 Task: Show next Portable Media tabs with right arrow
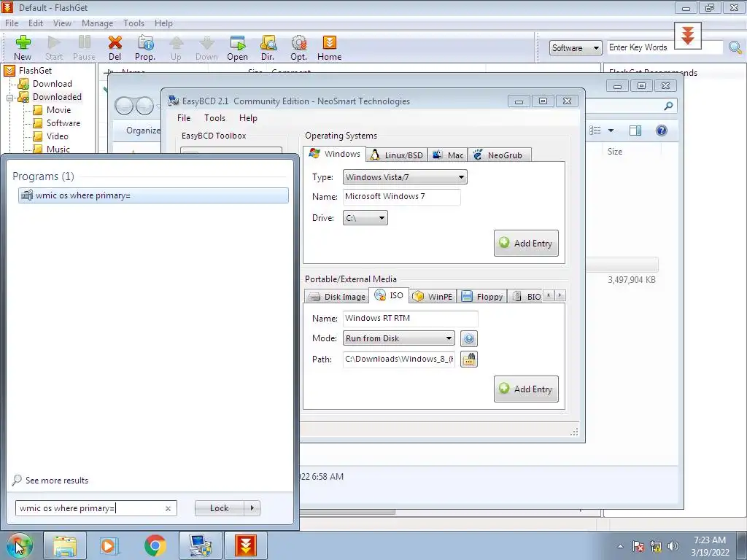560,296
